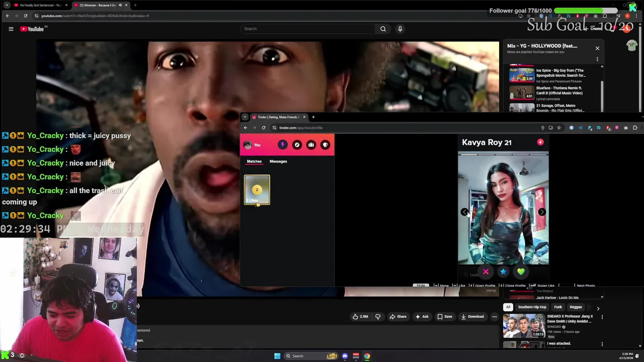
Task: Reload the YouTube page
Action: [26, 16]
